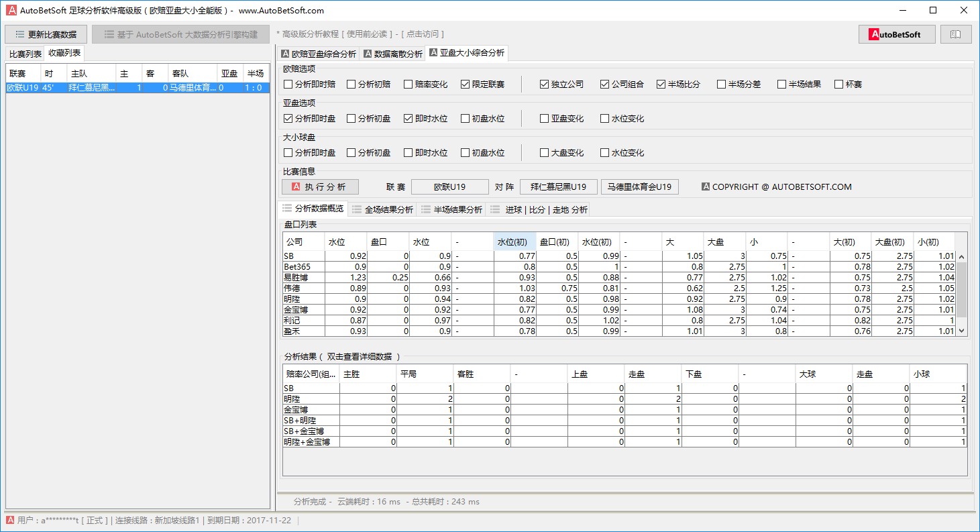Open 半场结果分析 sub-tab
The width and height of the screenshot is (980, 532).
pos(451,209)
